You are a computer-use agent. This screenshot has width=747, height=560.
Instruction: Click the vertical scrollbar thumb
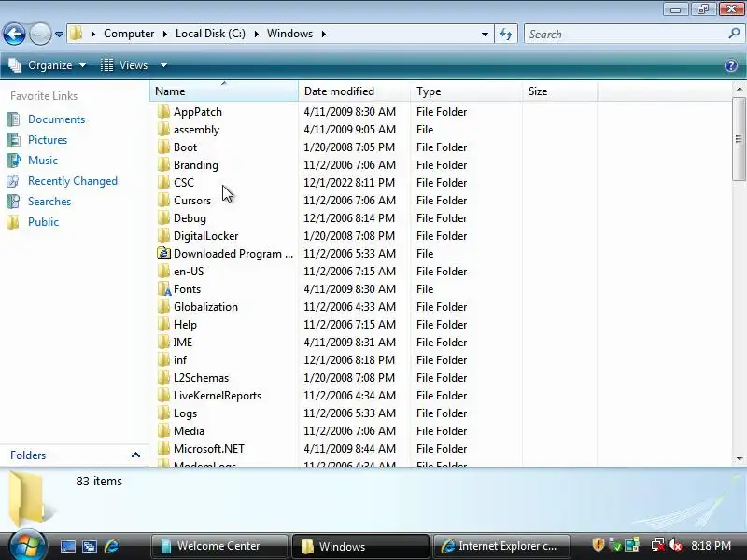click(x=739, y=138)
